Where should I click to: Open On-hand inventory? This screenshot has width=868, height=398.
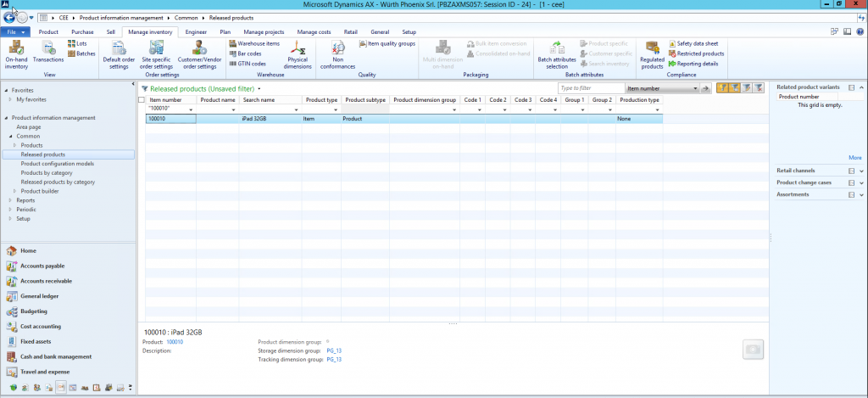(16, 55)
